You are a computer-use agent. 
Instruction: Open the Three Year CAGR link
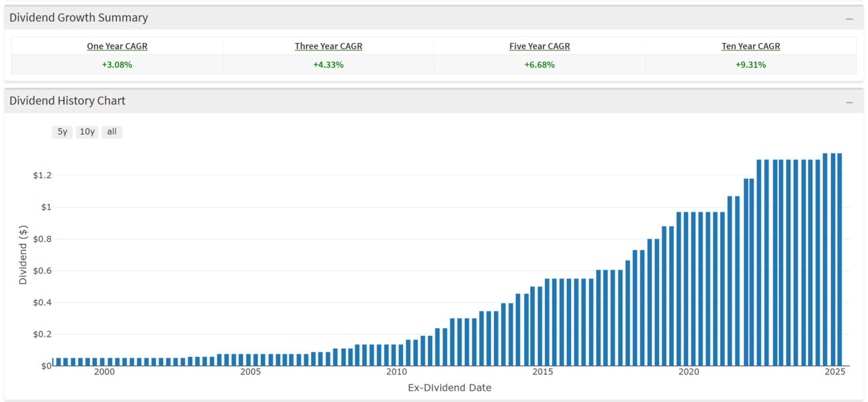pos(329,46)
